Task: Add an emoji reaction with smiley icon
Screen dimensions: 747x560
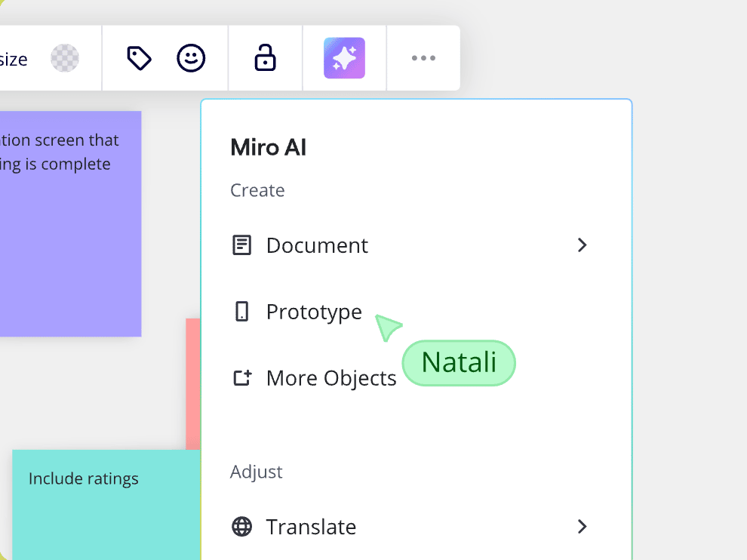Action: pos(191,58)
